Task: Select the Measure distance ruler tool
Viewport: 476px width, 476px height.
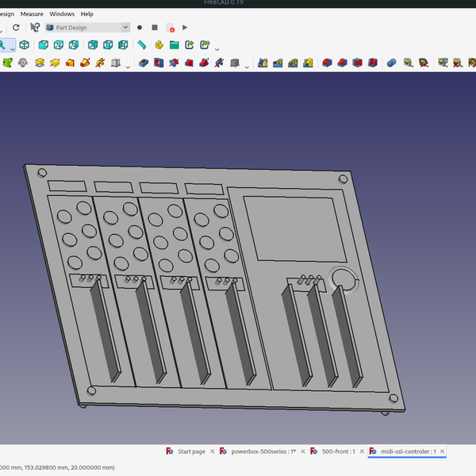Action: click(142, 45)
